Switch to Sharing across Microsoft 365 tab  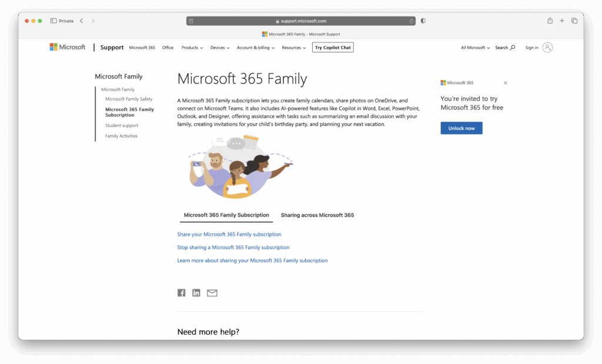coord(317,215)
